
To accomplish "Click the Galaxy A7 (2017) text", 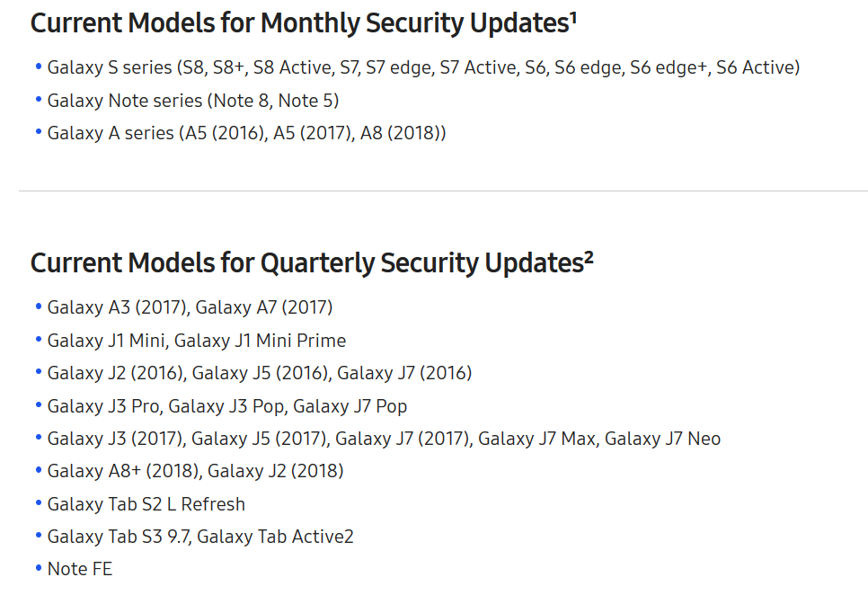I will (x=264, y=307).
